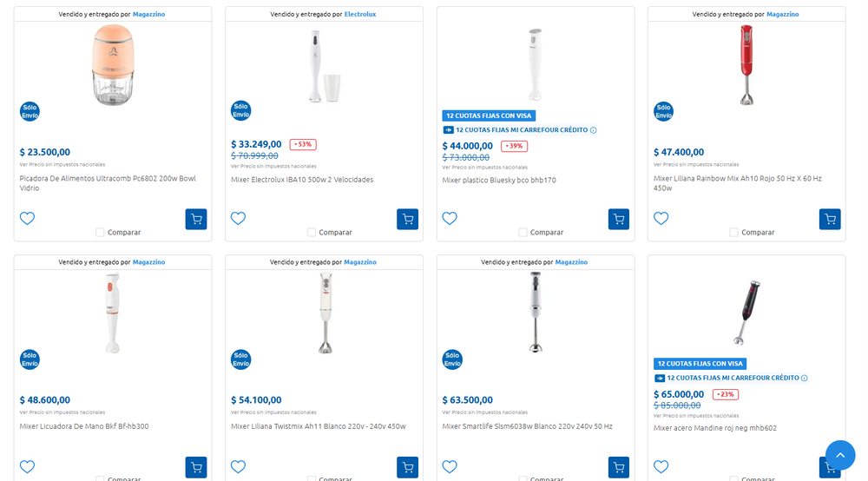
Task: Enable Comparar for Electrolux IBA10 mixer
Action: coord(312,233)
